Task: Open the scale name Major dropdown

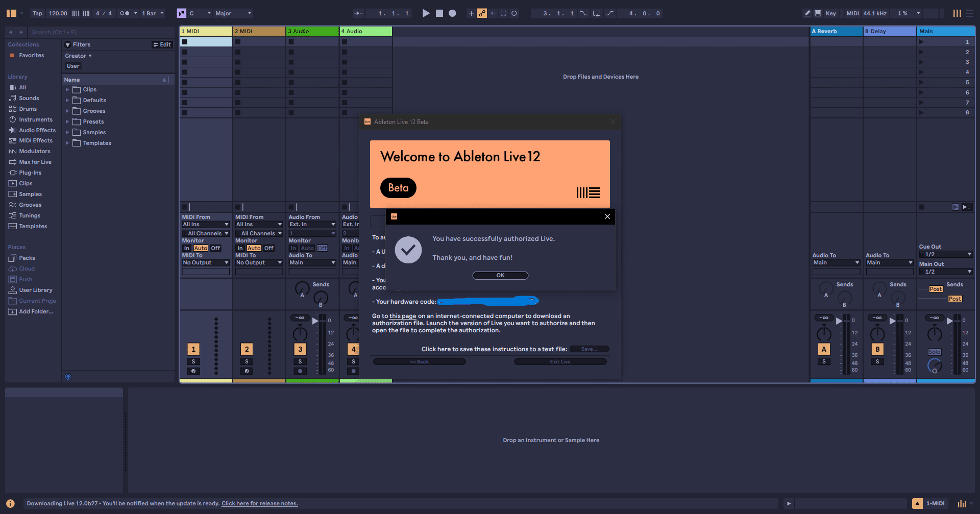Action: click(x=233, y=13)
